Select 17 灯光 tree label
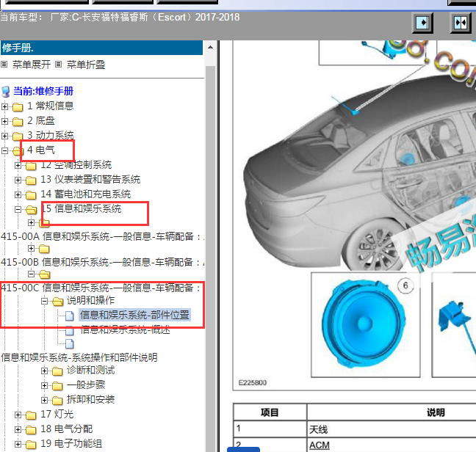This screenshot has height=452, width=476. 57,414
